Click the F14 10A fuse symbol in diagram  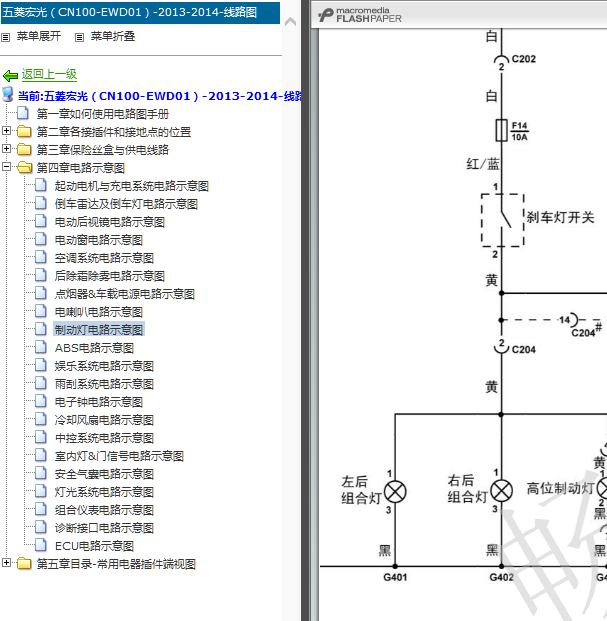(502, 130)
